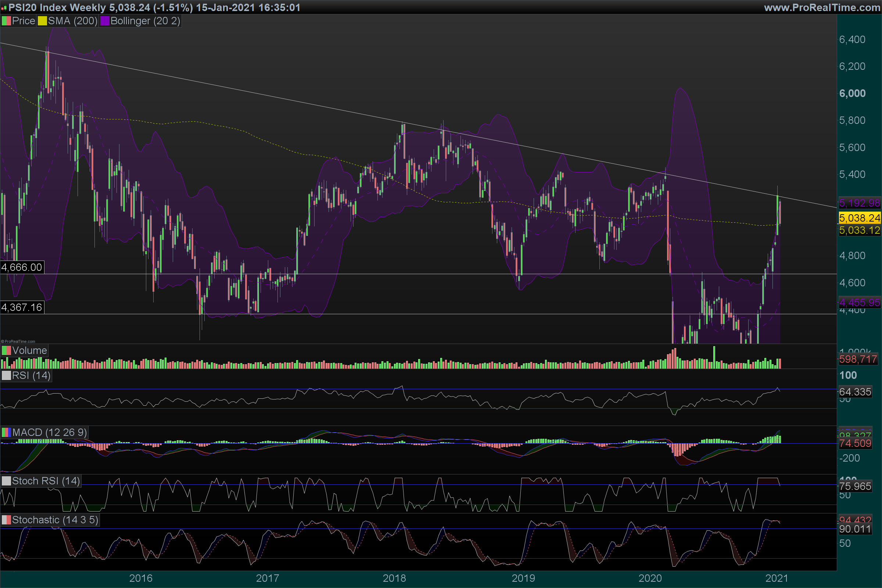Click the yellow 5,038.24 current price tag
Viewport: 882px width, 588px height.
[x=859, y=218]
